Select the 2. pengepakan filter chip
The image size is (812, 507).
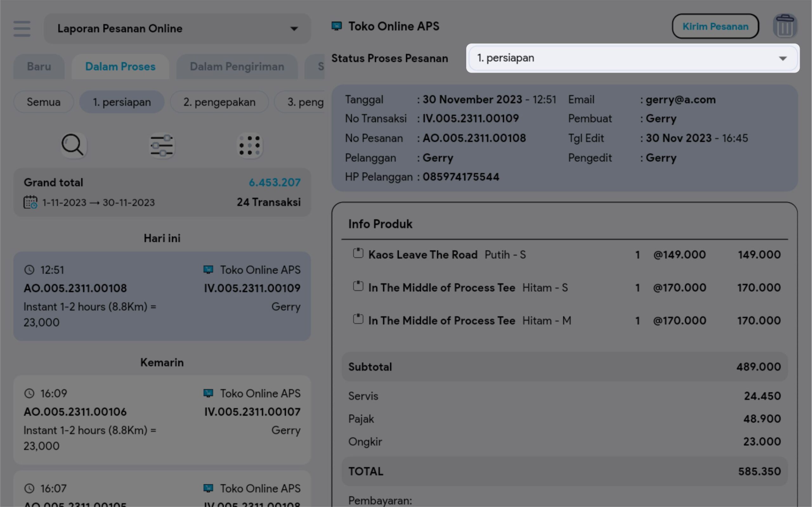tap(219, 102)
